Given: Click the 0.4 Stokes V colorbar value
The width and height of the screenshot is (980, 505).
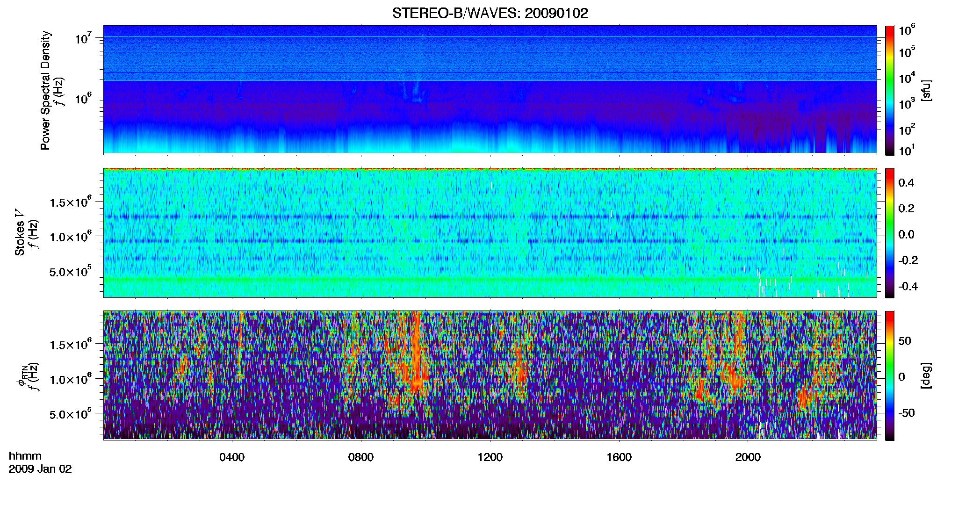Looking at the screenshot, I should [906, 183].
